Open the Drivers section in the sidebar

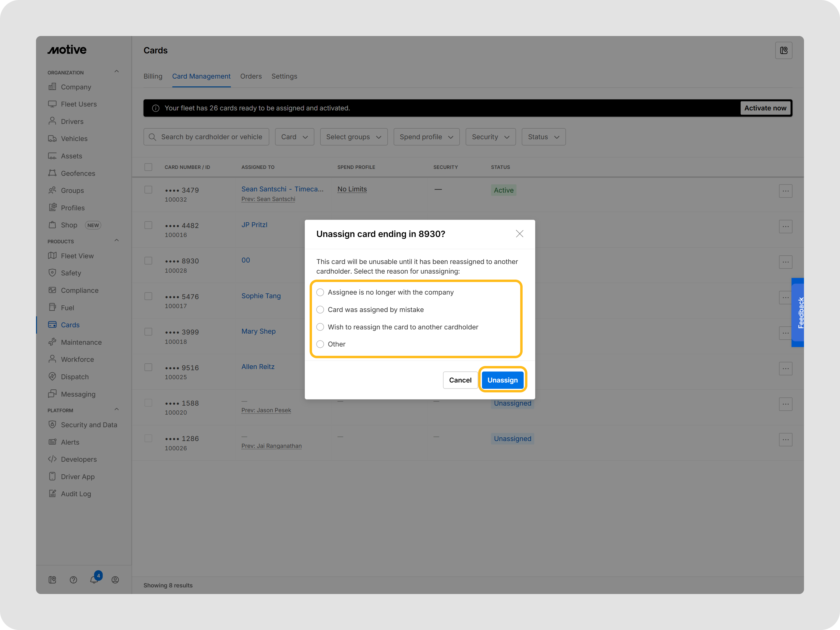[72, 121]
